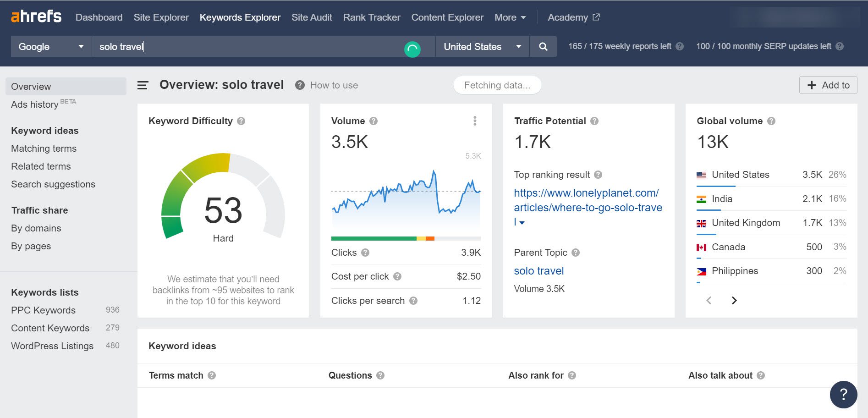Click the Academy external link icon

point(595,16)
